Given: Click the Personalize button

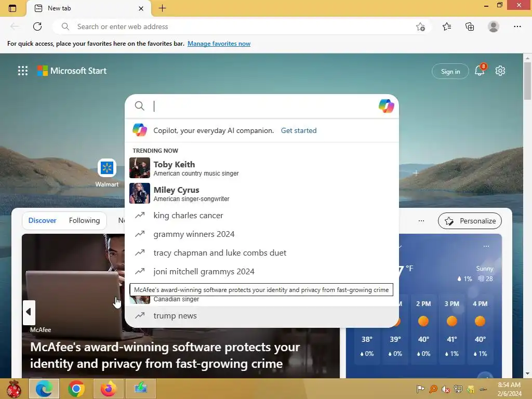Looking at the screenshot, I should point(470,221).
